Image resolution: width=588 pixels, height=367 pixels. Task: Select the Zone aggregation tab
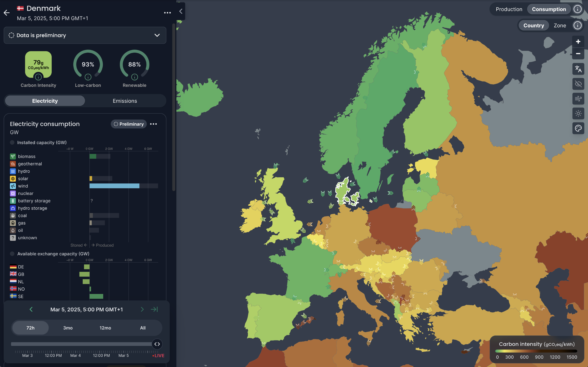coord(560,25)
